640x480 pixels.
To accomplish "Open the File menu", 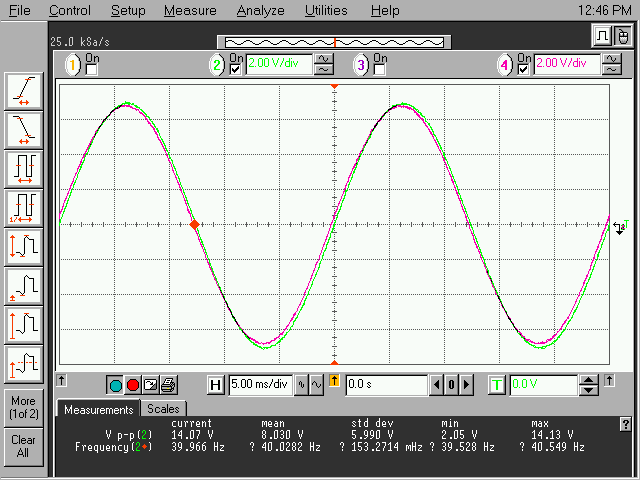I will 19,10.
